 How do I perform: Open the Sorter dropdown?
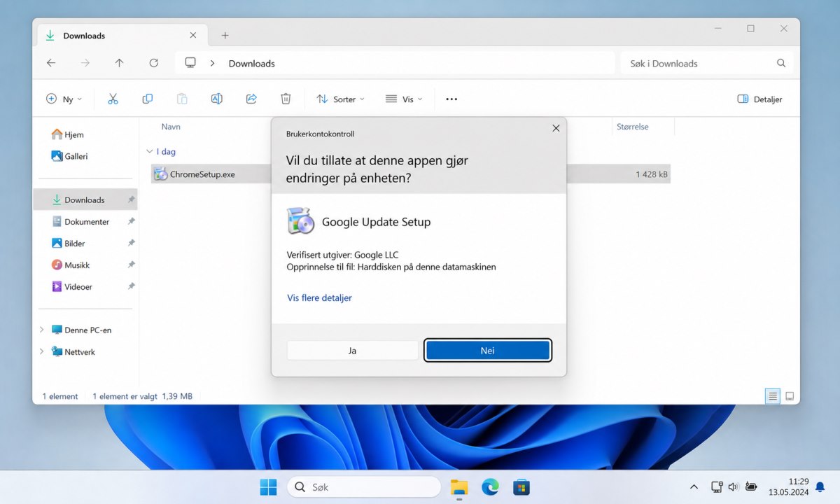(341, 99)
